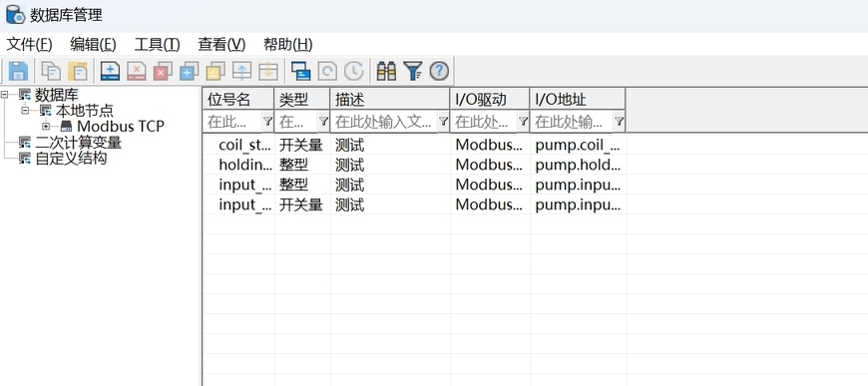Open filter dropdown for 类型 column
Image resolution: width=868 pixels, height=386 pixels.
[x=324, y=122]
